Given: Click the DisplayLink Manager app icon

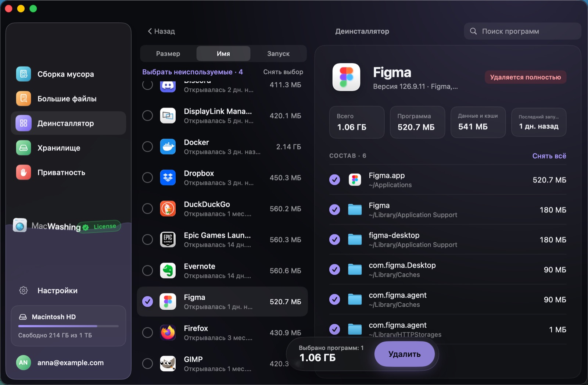Looking at the screenshot, I should tap(168, 116).
